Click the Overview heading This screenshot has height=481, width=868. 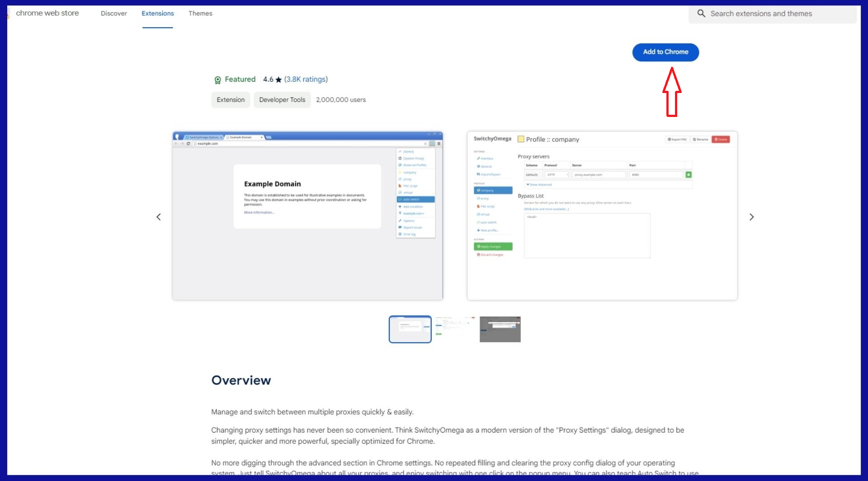241,380
